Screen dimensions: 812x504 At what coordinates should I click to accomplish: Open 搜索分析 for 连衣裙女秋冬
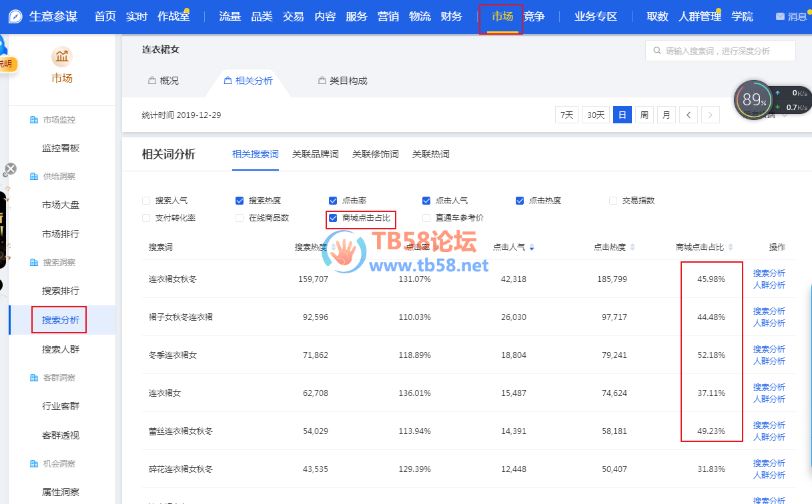[769, 273]
